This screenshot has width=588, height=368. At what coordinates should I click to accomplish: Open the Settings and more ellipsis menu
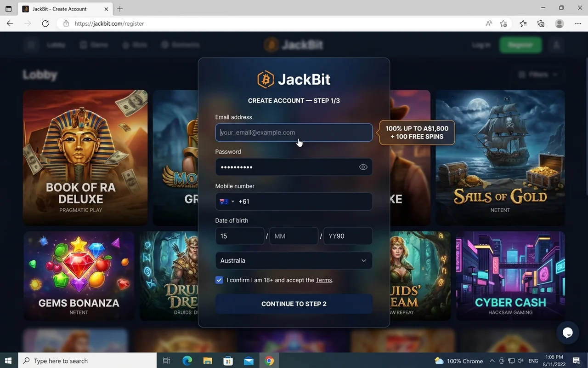[578, 23]
